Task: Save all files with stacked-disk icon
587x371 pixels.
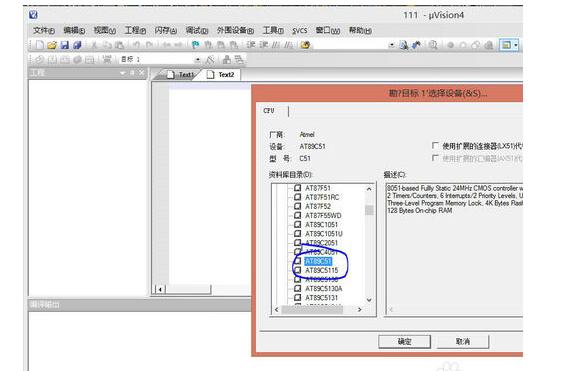Action: point(77,45)
